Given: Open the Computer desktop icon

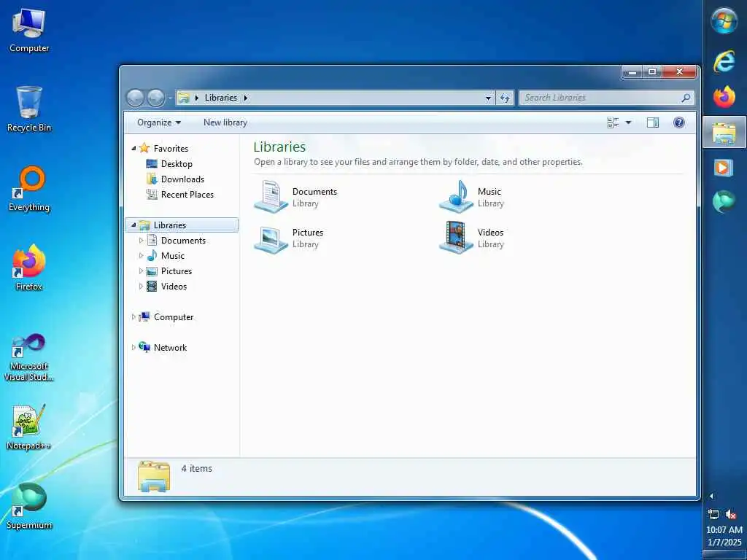Looking at the screenshot, I should 29,31.
